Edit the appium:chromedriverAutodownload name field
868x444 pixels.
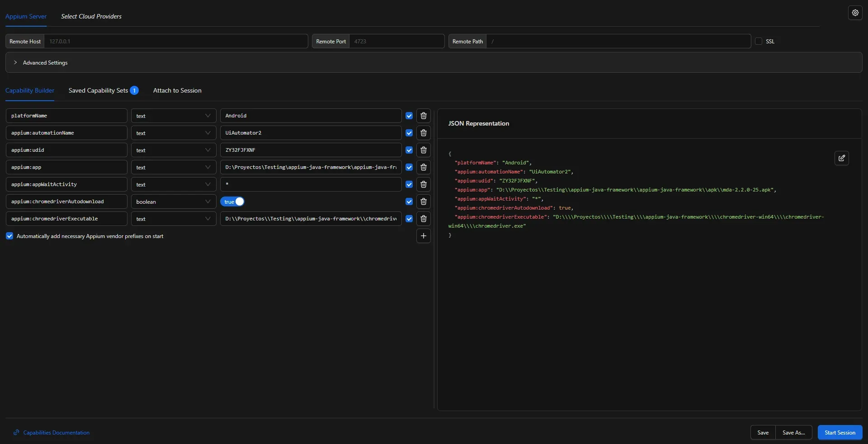click(x=66, y=201)
